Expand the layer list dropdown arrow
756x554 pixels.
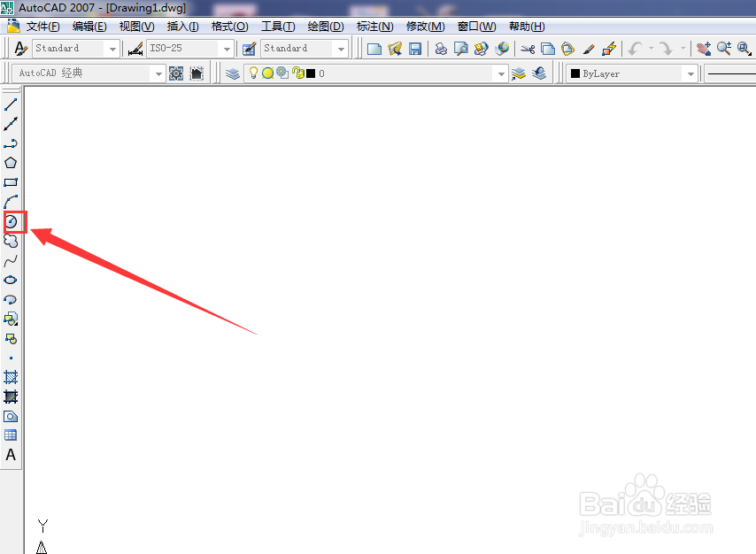coord(501,73)
